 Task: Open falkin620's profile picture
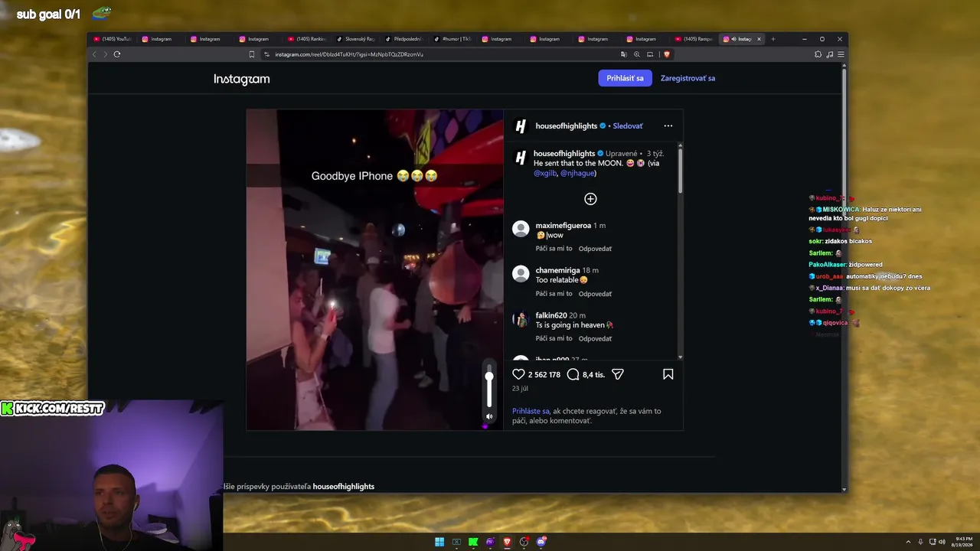pos(521,319)
